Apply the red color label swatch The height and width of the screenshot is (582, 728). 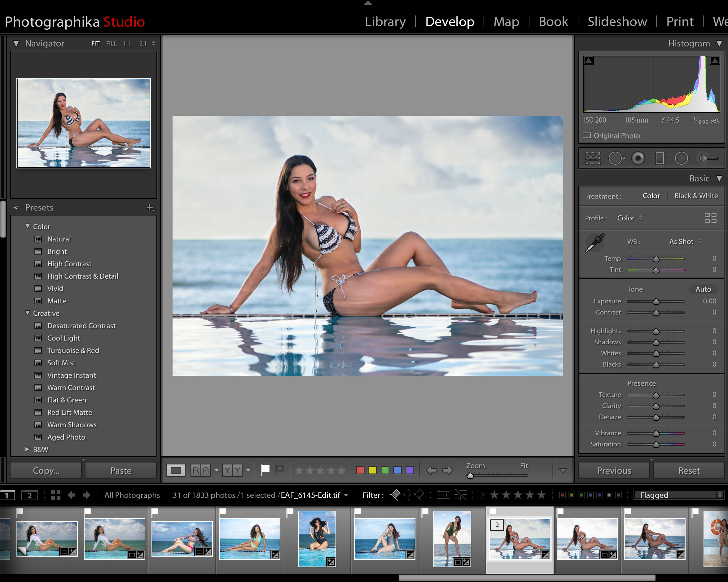pyautogui.click(x=360, y=470)
